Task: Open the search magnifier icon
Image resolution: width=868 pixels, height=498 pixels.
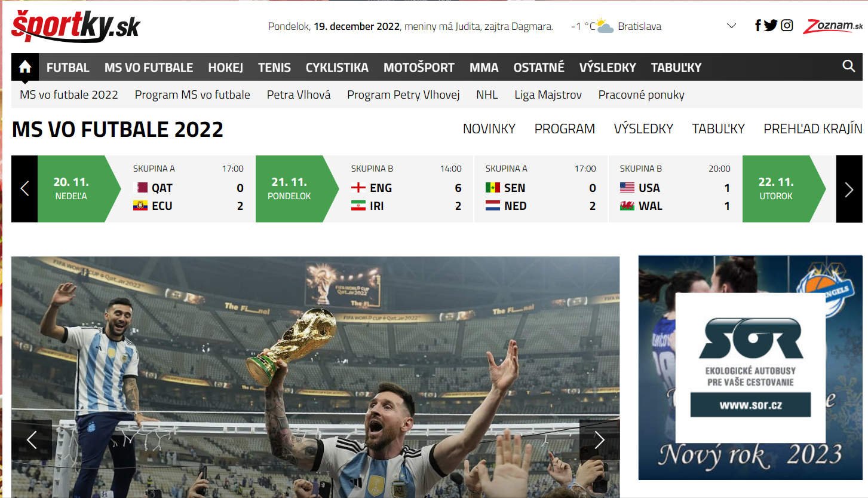Action: (x=848, y=66)
